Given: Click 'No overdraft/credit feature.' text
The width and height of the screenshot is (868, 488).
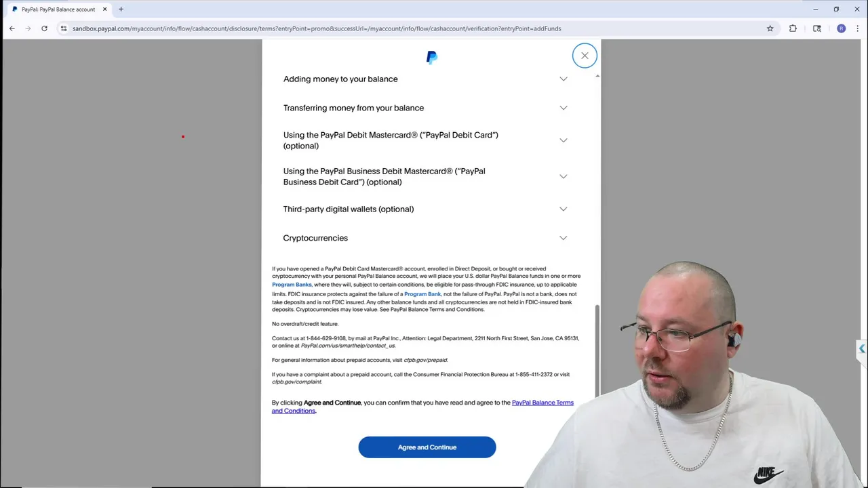Looking at the screenshot, I should pyautogui.click(x=305, y=324).
